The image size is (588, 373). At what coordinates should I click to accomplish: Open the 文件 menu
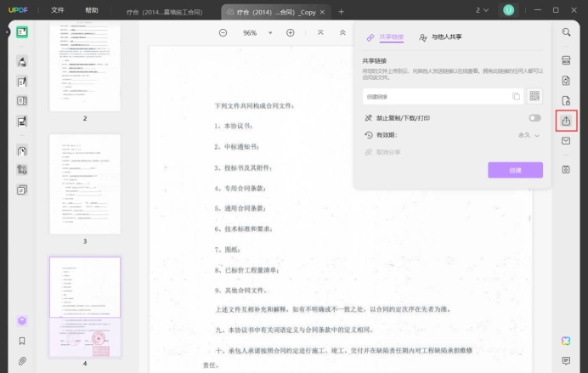pyautogui.click(x=58, y=10)
